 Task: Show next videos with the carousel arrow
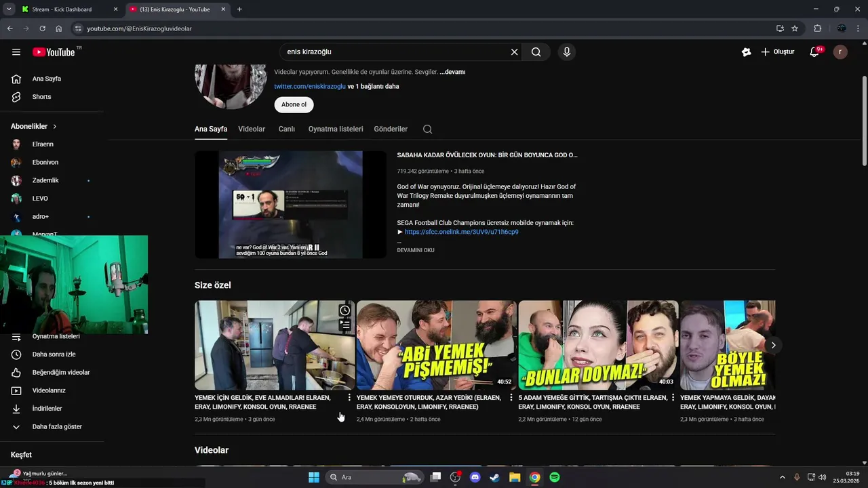(x=773, y=345)
